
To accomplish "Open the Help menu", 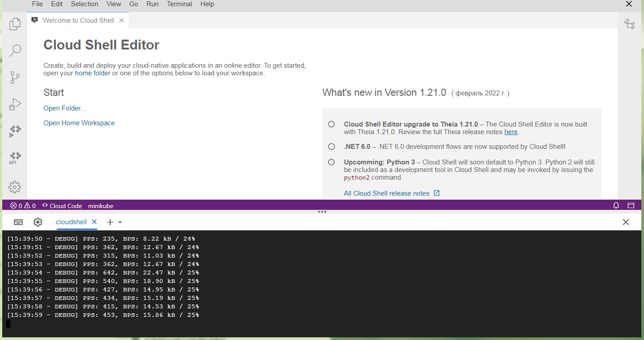I will 207,4.
